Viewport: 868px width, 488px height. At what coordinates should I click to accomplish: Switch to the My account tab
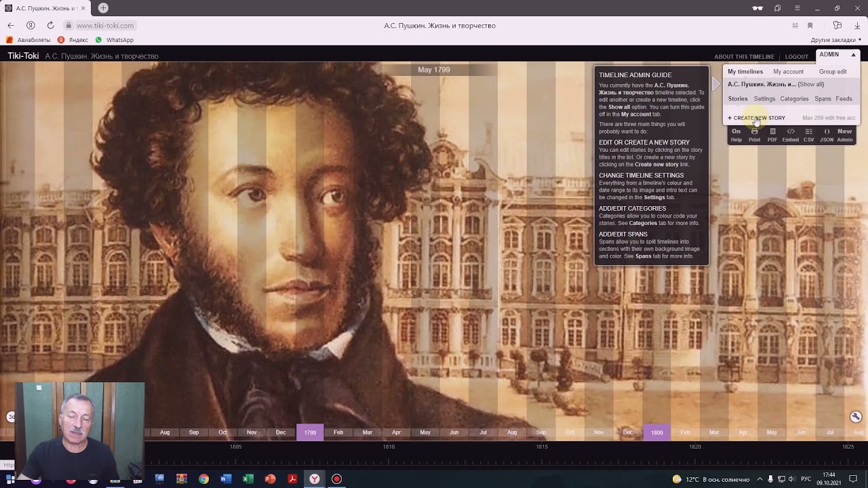pos(788,72)
